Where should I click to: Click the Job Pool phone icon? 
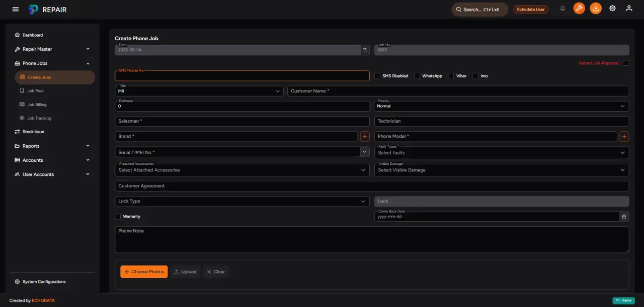pyautogui.click(x=22, y=91)
